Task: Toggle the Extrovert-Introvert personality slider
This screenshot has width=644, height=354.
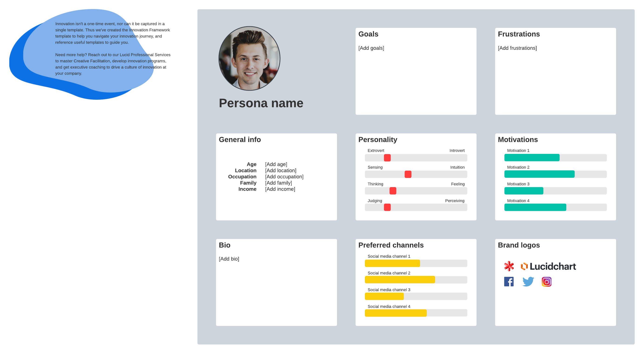Action: (x=386, y=158)
